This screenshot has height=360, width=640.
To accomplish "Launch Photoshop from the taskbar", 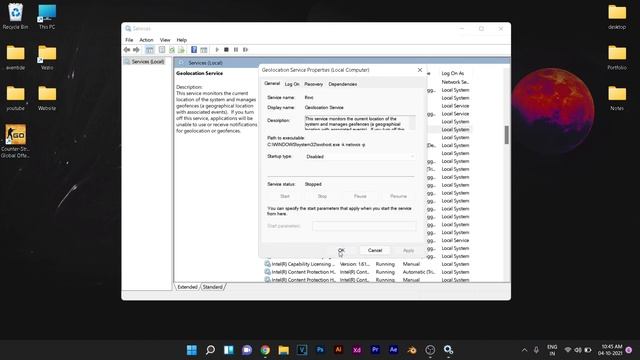I will coord(320,350).
